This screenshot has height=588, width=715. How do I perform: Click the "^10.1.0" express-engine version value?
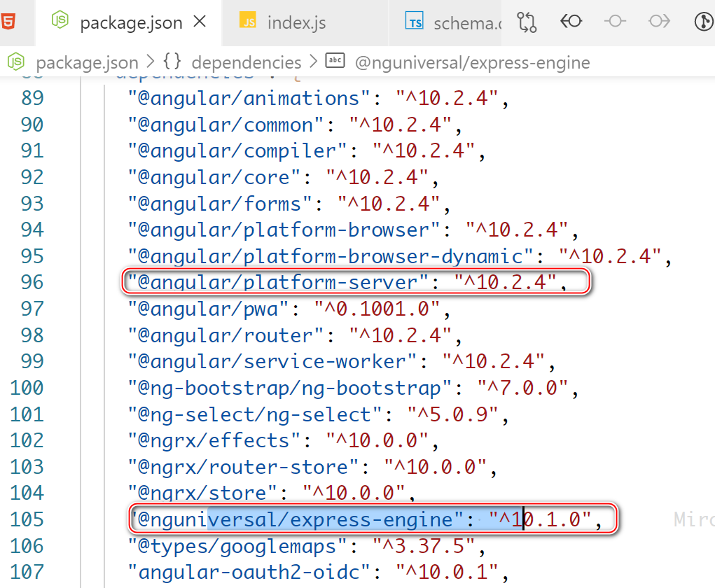[540, 519]
